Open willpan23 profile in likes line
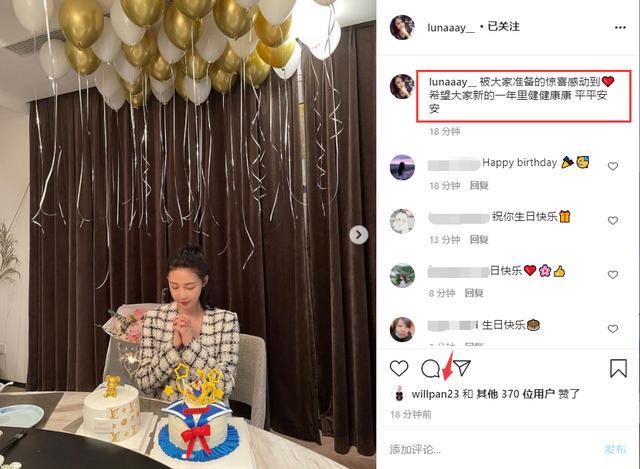The image size is (640, 469). click(435, 394)
